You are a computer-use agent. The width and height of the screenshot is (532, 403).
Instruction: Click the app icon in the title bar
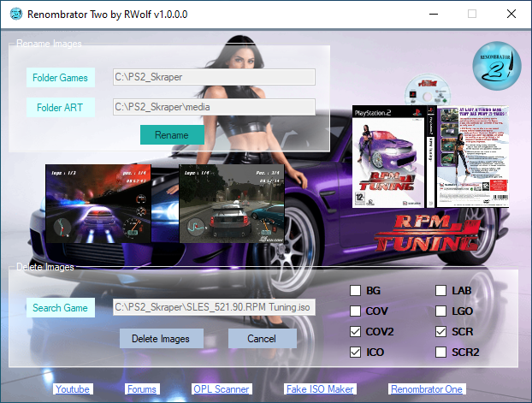click(x=16, y=15)
